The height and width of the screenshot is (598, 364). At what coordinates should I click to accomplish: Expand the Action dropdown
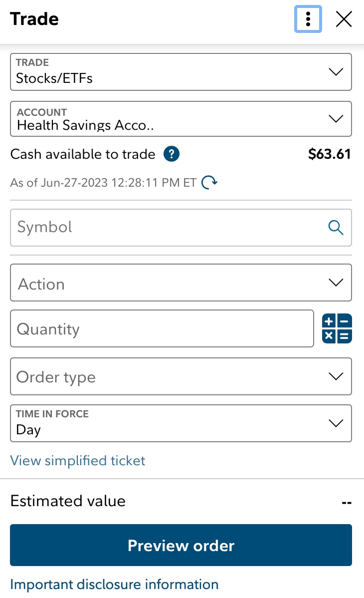click(x=181, y=283)
